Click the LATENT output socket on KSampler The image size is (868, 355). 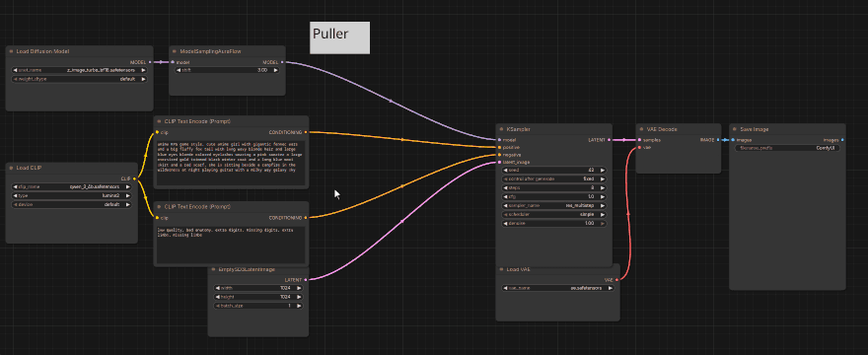tap(610, 140)
